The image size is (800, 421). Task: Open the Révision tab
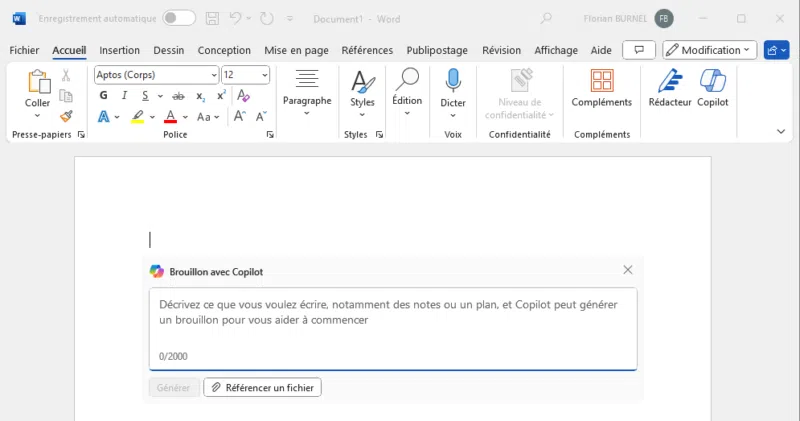point(502,50)
